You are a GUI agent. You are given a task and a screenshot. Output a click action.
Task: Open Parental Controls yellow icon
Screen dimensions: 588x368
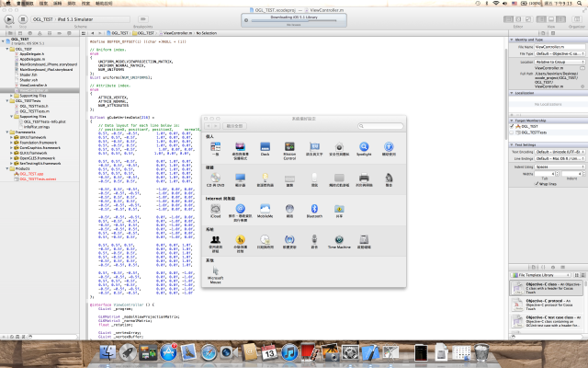click(x=241, y=239)
